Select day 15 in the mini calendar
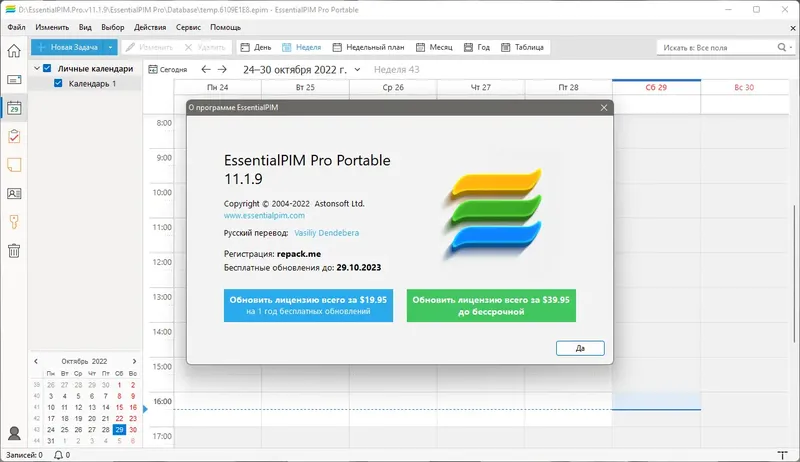This screenshot has width=800, height=462. coord(119,407)
